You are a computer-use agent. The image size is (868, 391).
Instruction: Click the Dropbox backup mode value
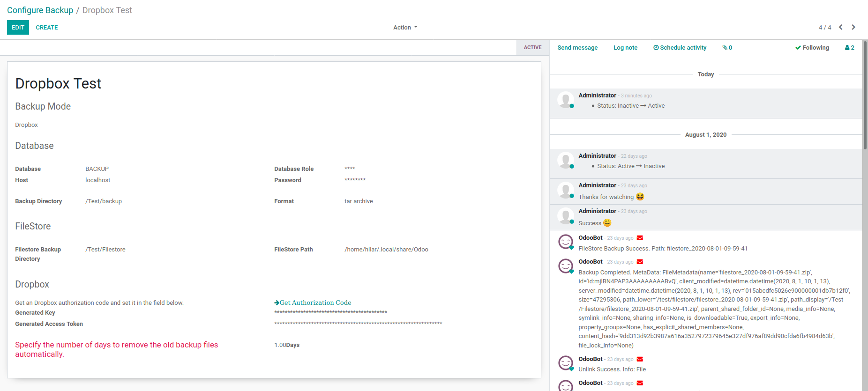click(26, 125)
